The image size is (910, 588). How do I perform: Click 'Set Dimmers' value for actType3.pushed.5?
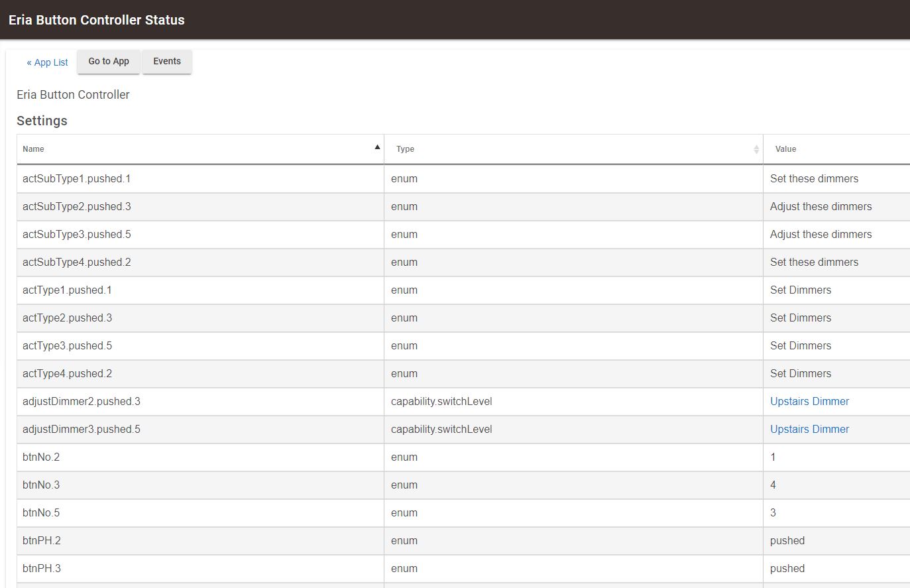click(801, 345)
